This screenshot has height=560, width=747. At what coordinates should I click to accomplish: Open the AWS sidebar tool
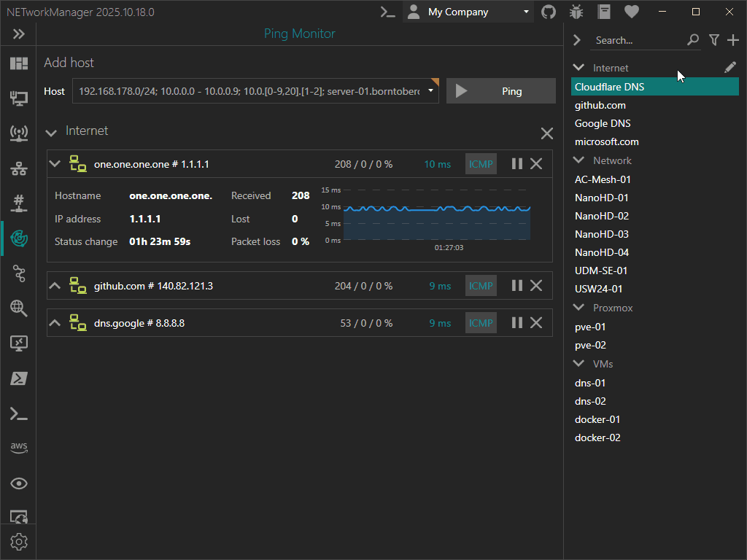pos(19,447)
